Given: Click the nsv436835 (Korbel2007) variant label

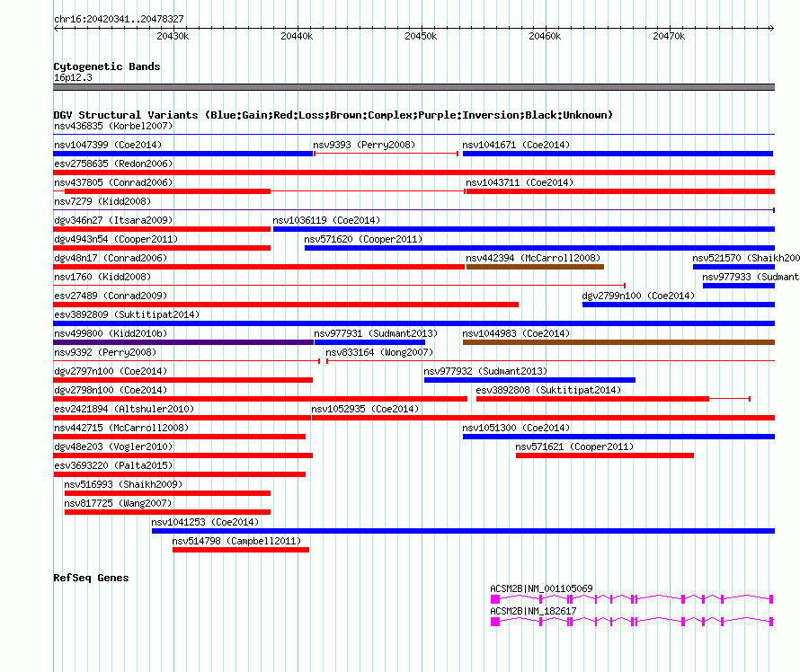Looking at the screenshot, I should (113, 126).
